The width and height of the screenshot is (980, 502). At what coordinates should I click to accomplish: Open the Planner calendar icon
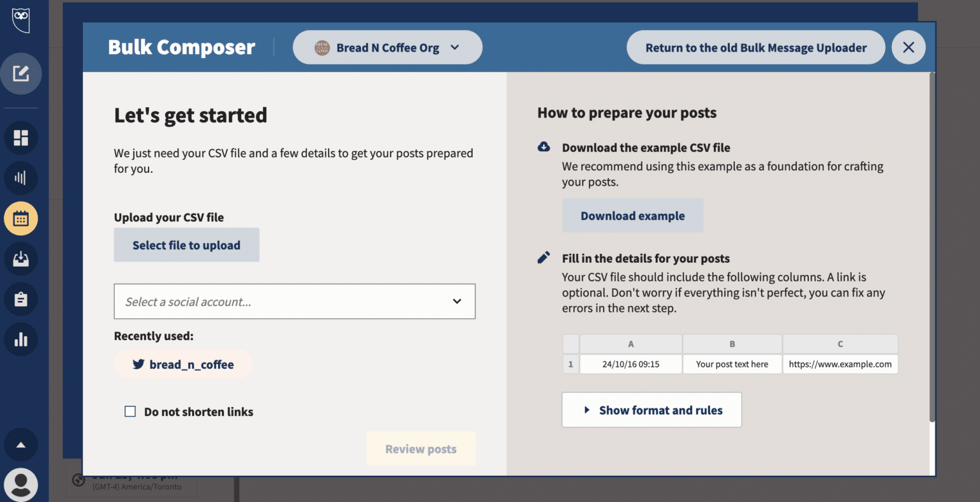point(21,218)
